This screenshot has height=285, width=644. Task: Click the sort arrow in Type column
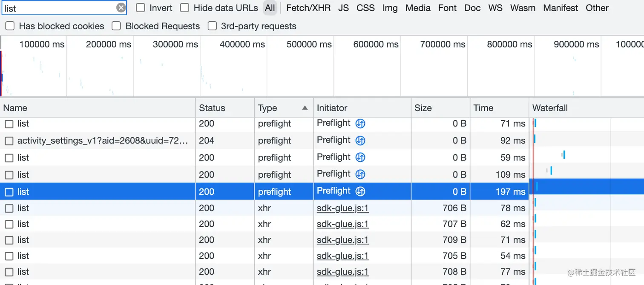pyautogui.click(x=305, y=108)
